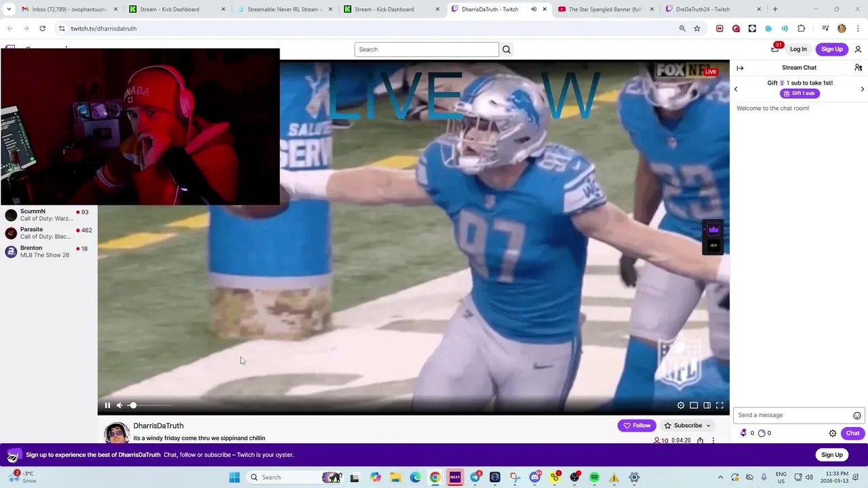Open the Bits balance icon under chat
Viewport: 868px width, 488px height.
(x=743, y=433)
